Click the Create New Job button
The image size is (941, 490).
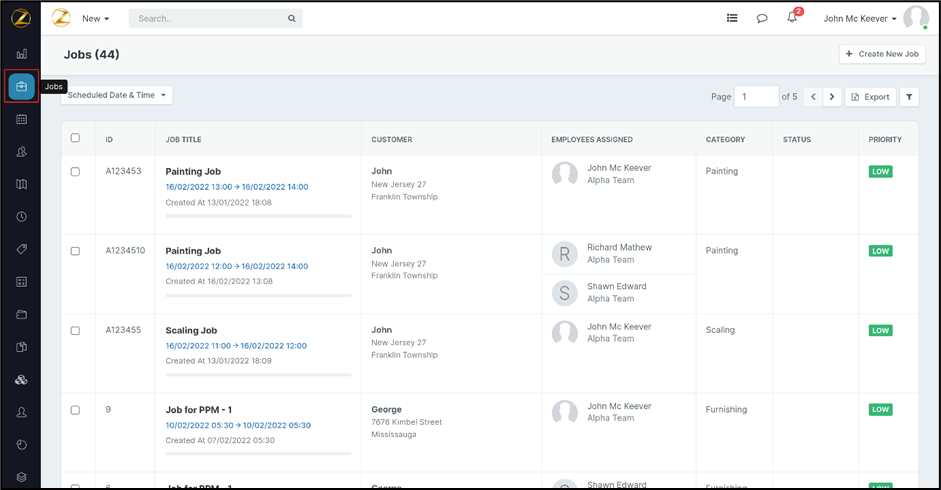pos(882,54)
